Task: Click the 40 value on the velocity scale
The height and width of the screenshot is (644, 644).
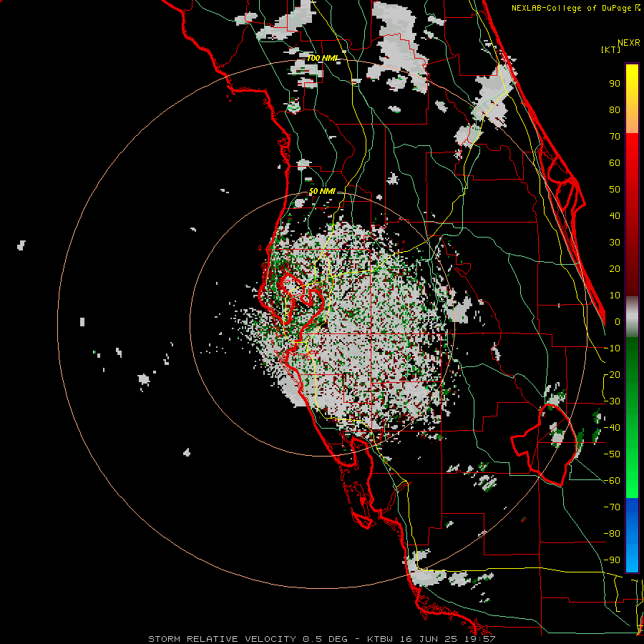Action: click(x=615, y=216)
